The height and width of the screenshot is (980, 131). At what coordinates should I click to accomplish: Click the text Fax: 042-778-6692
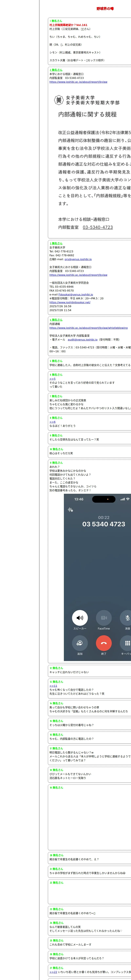point(62,255)
